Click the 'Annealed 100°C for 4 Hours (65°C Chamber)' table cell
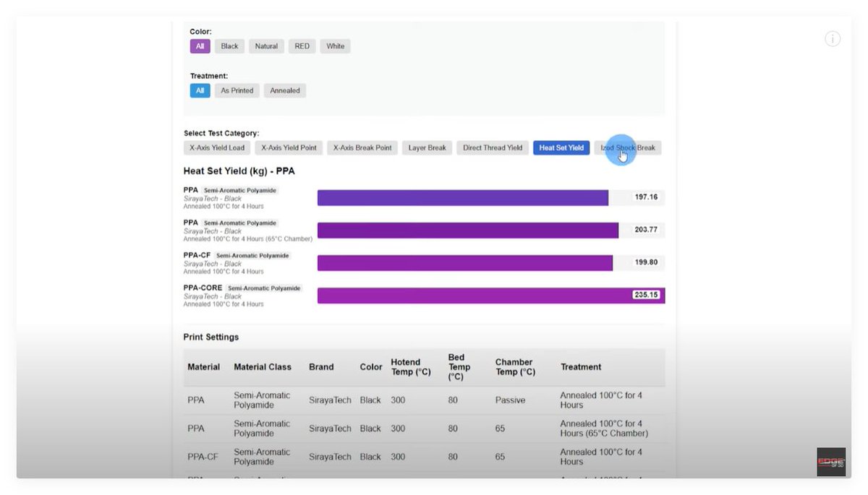 (x=604, y=429)
